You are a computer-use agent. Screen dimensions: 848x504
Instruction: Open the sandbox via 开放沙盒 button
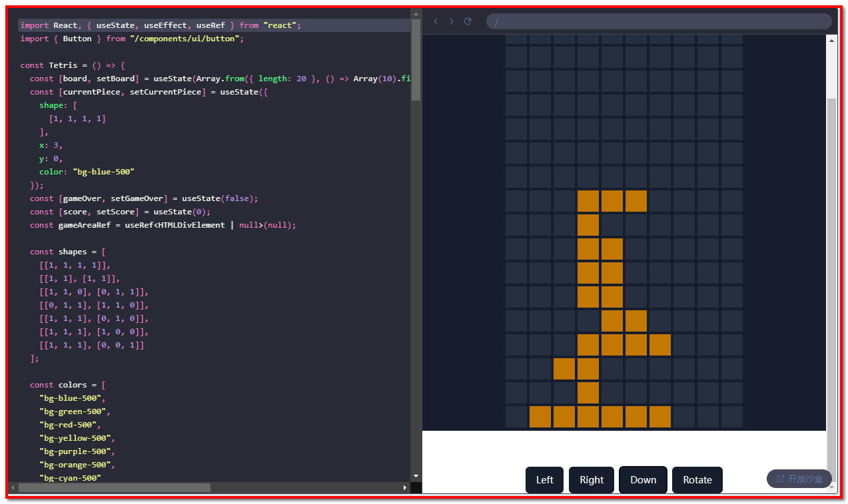(x=799, y=479)
